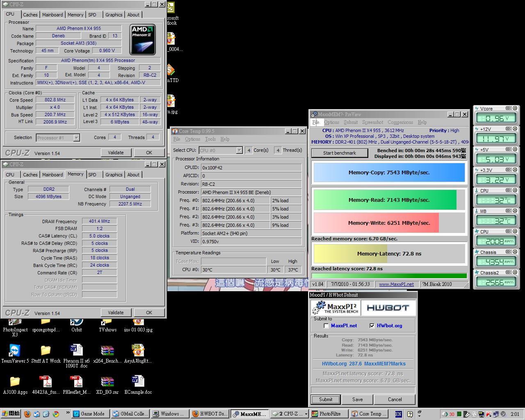The width and height of the screenshot is (525, 420).
Task: Click the green latency score progress bar
Action: (389, 276)
